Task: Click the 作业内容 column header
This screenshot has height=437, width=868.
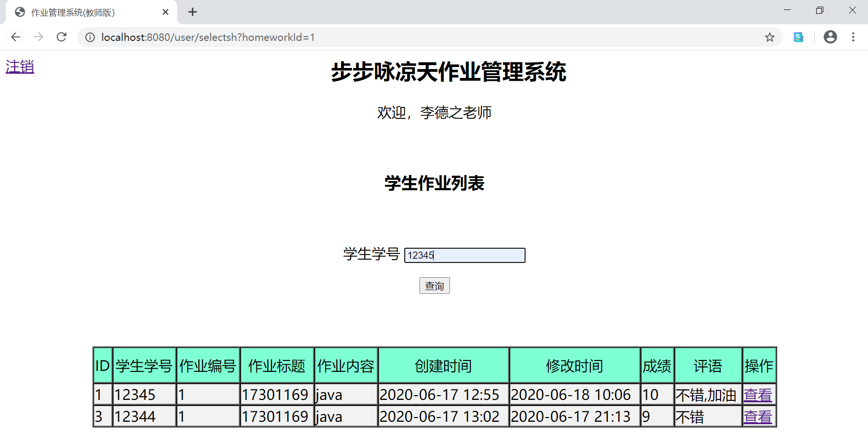Action: [346, 366]
